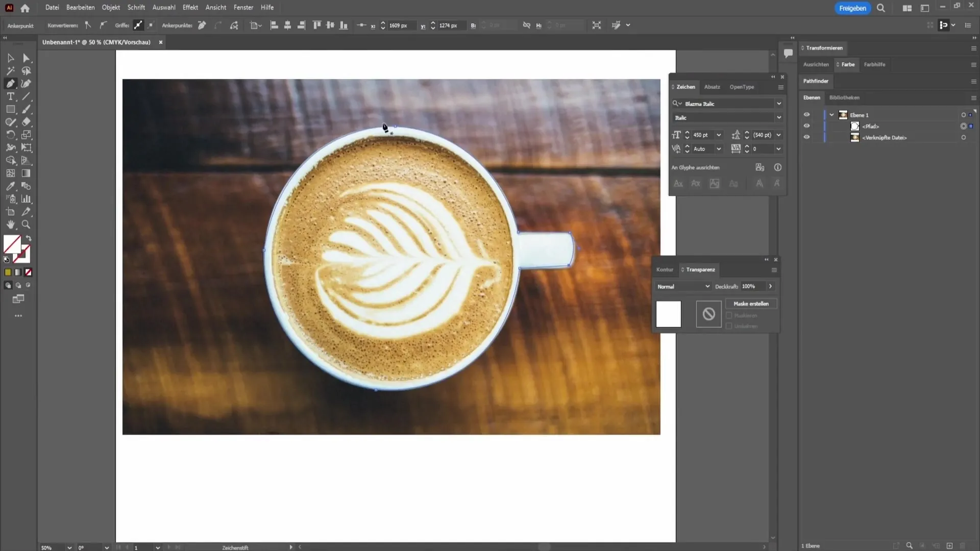
Task: Open the search icon in top bar
Action: (881, 8)
